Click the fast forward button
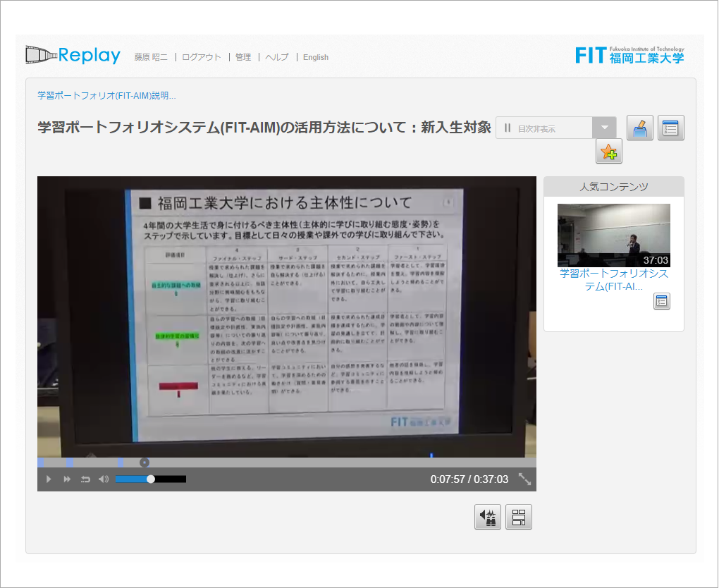The image size is (719, 588). (67, 479)
